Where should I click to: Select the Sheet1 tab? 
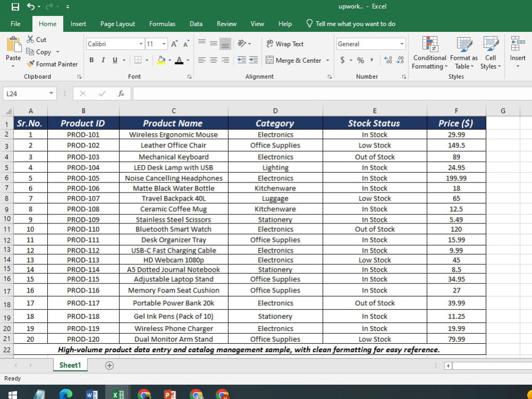point(70,365)
